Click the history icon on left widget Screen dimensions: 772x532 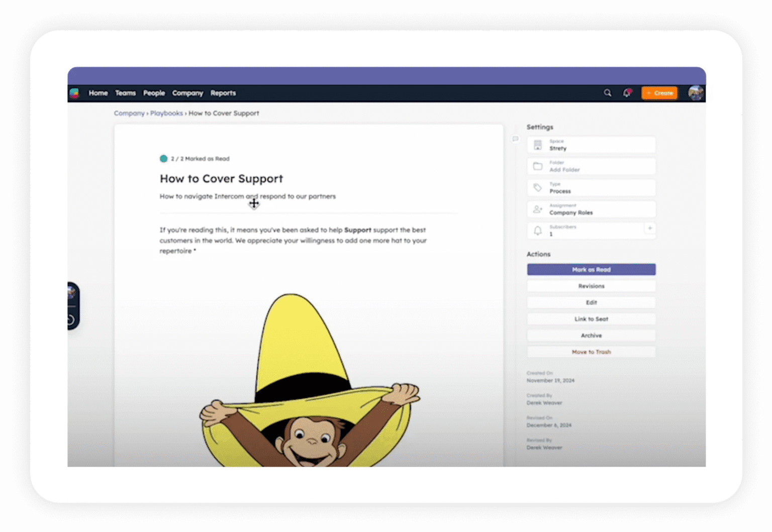[71, 319]
